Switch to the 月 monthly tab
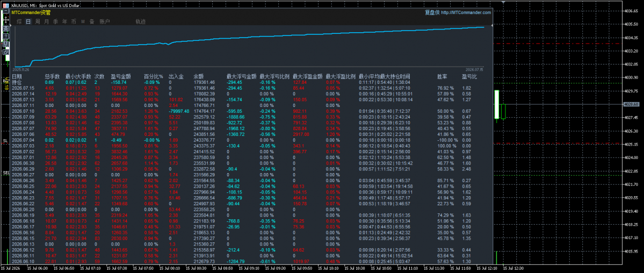Screen dimensions: 644x273 pos(46,21)
